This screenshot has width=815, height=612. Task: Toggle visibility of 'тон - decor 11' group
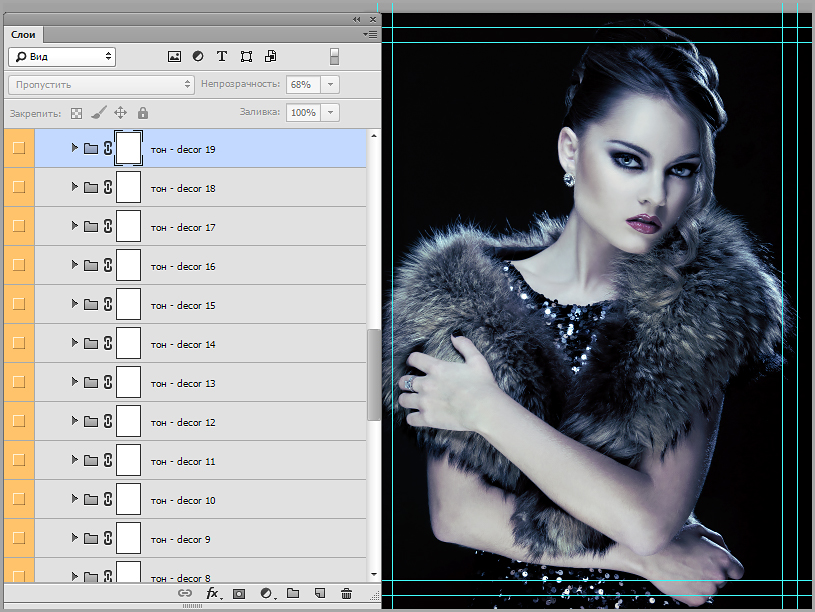tap(18, 460)
